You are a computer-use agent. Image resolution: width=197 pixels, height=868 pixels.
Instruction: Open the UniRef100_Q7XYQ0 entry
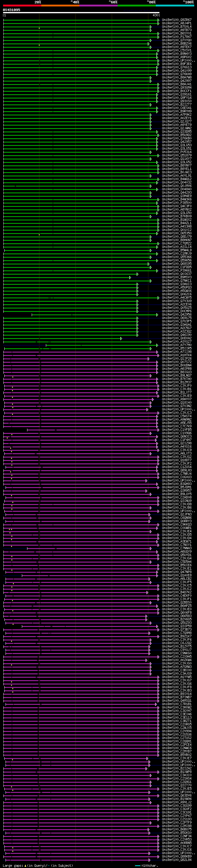(177, 40)
